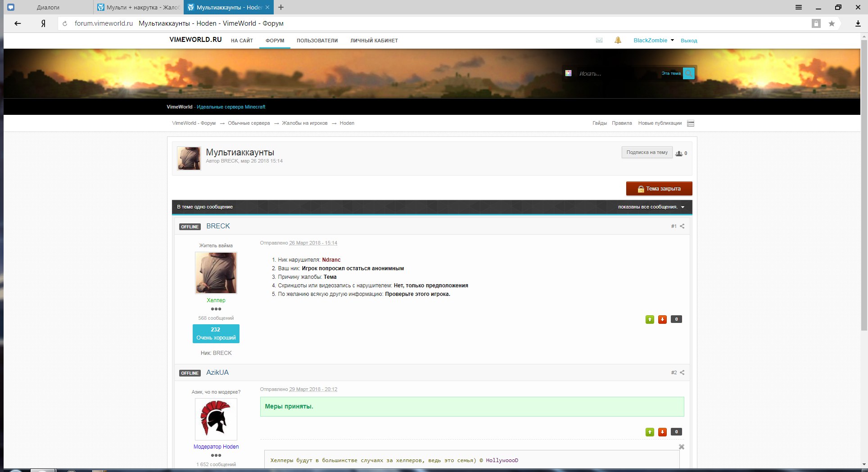
Task: Go back with the browser back arrow
Action: point(18,23)
